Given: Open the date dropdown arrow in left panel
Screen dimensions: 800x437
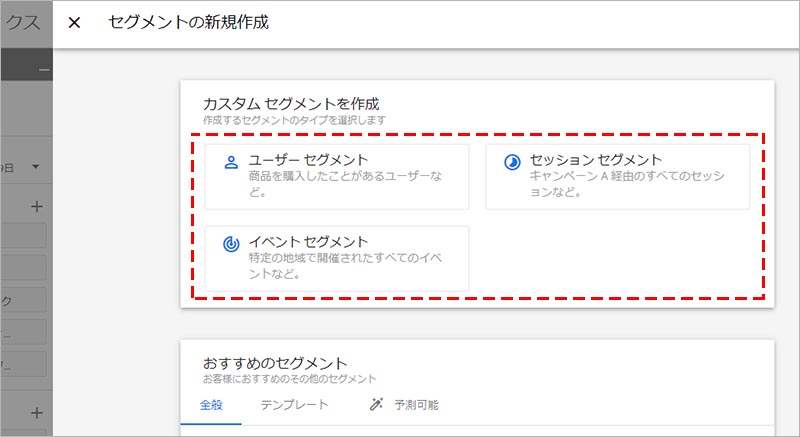Looking at the screenshot, I should 36,166.
